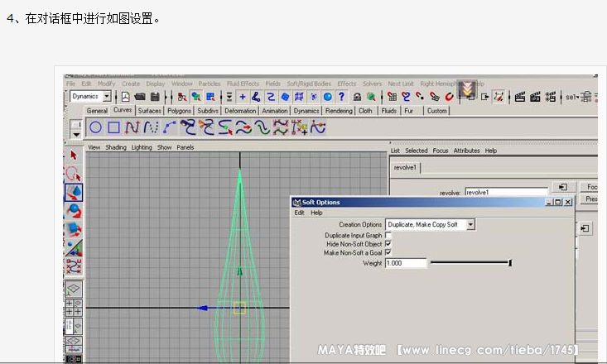The image size is (607, 364).
Task: Choose the Lasso select tool
Action: [74, 174]
